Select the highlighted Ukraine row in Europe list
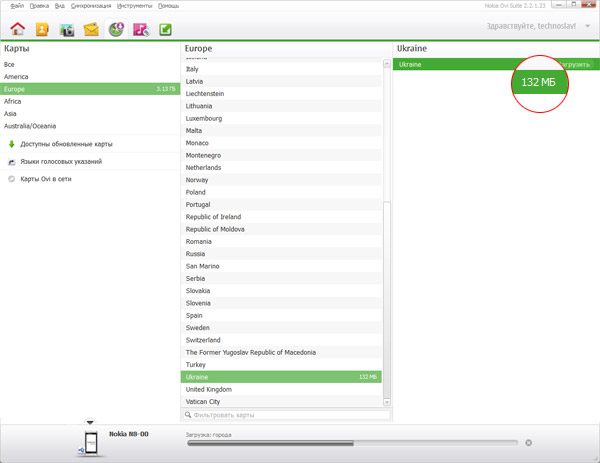Viewport: 600px width, 463px height. [281, 377]
